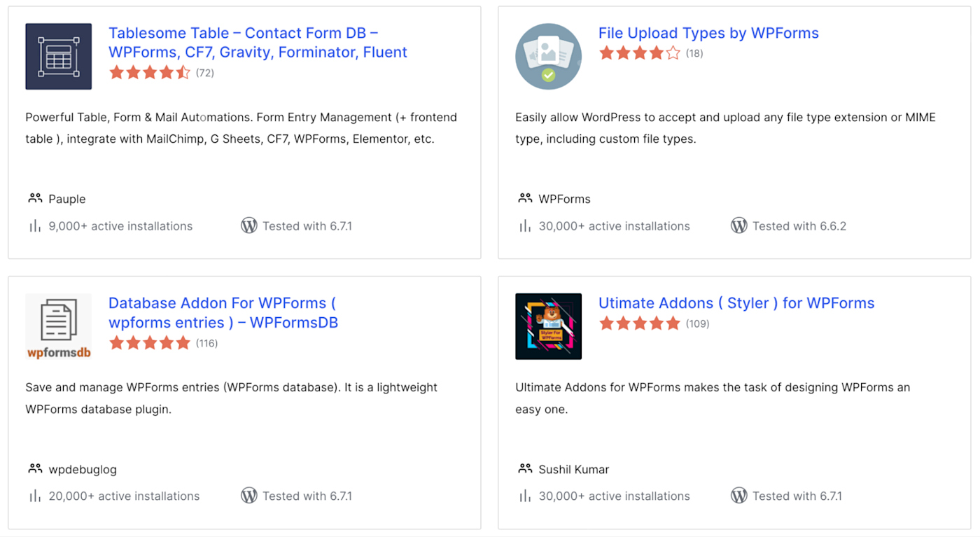Click the author name WPForms in File Upload card
The height and width of the screenshot is (537, 980).
[x=565, y=199]
